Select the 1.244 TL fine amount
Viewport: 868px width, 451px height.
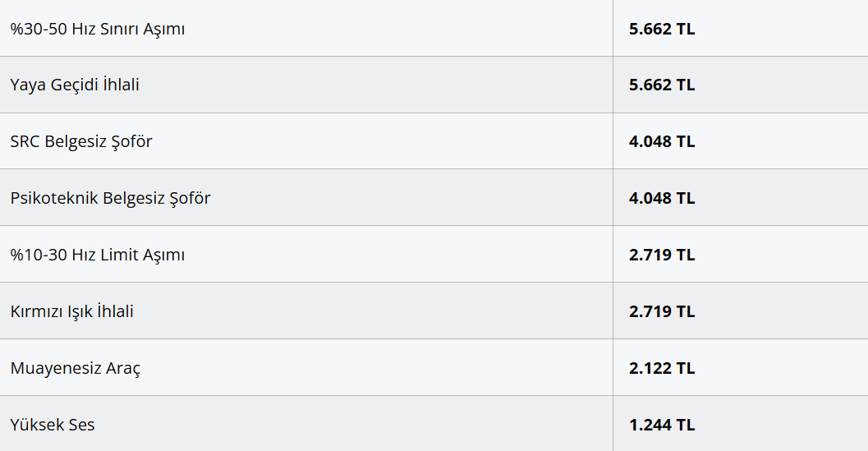(662, 425)
